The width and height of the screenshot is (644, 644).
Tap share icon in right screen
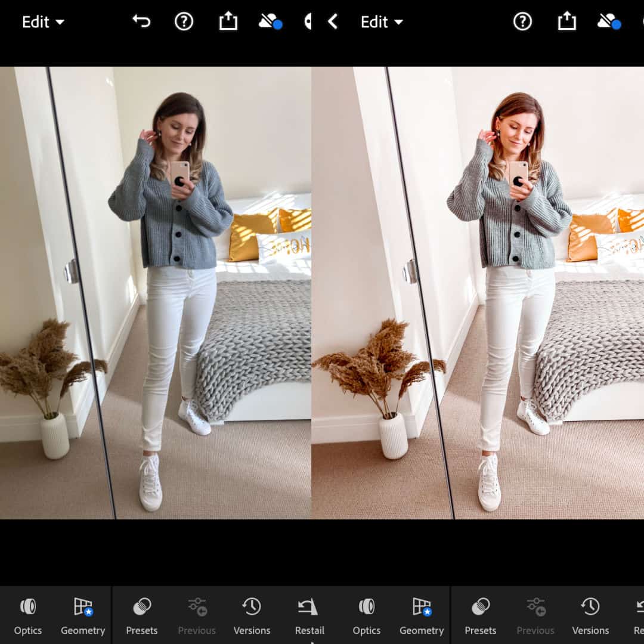(567, 20)
